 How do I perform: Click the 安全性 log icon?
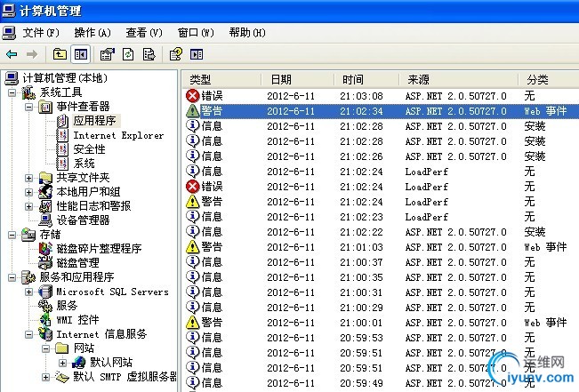tap(62, 149)
